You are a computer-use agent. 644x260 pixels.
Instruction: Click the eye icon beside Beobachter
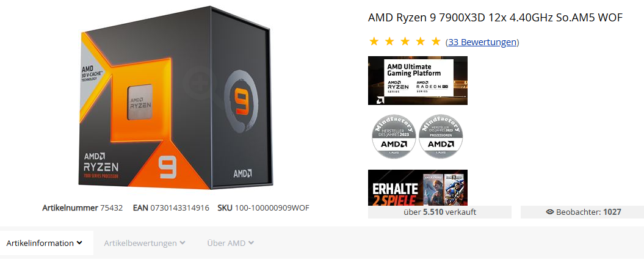pyautogui.click(x=550, y=212)
